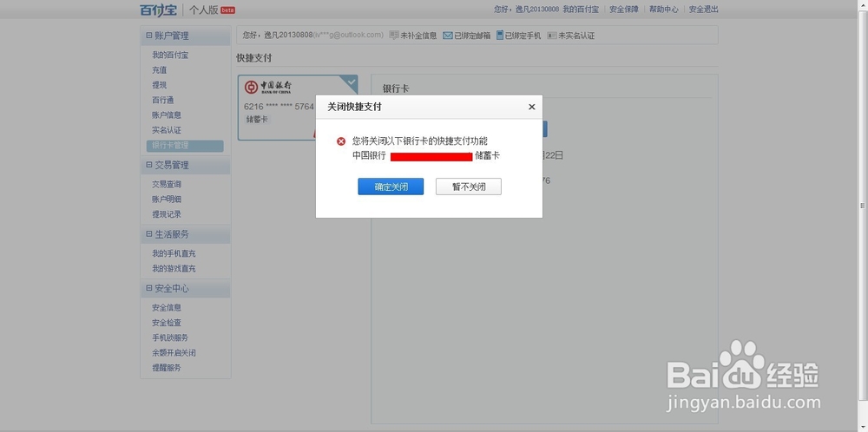
Task: Click the 银行卡 panel heading
Action: tap(396, 88)
